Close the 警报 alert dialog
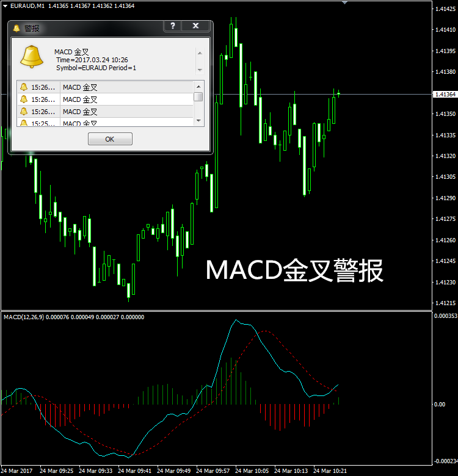 click(195, 26)
